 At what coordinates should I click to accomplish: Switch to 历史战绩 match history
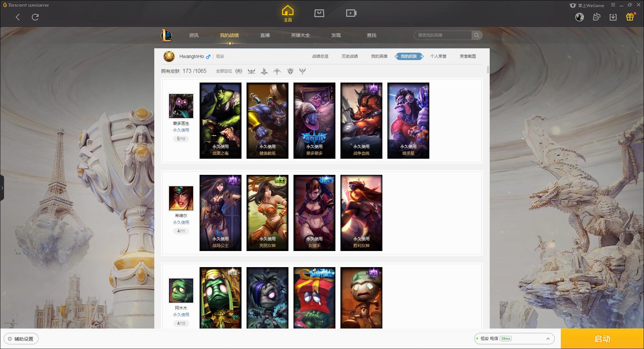click(350, 56)
